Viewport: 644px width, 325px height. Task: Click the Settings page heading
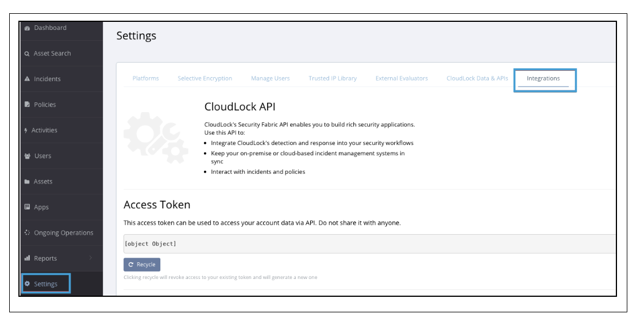(x=136, y=36)
